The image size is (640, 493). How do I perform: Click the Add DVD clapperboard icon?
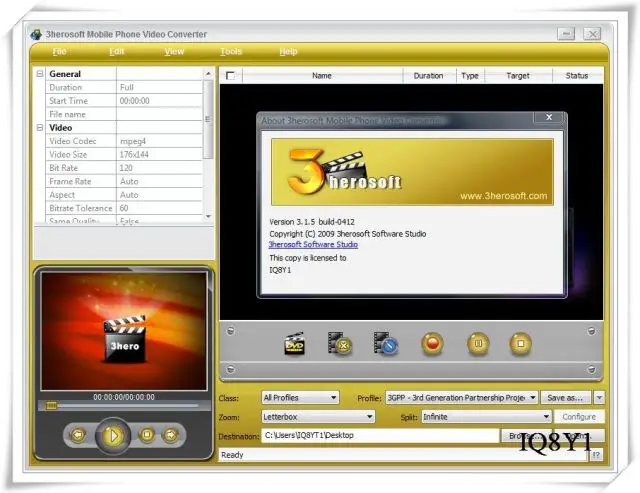tap(294, 344)
